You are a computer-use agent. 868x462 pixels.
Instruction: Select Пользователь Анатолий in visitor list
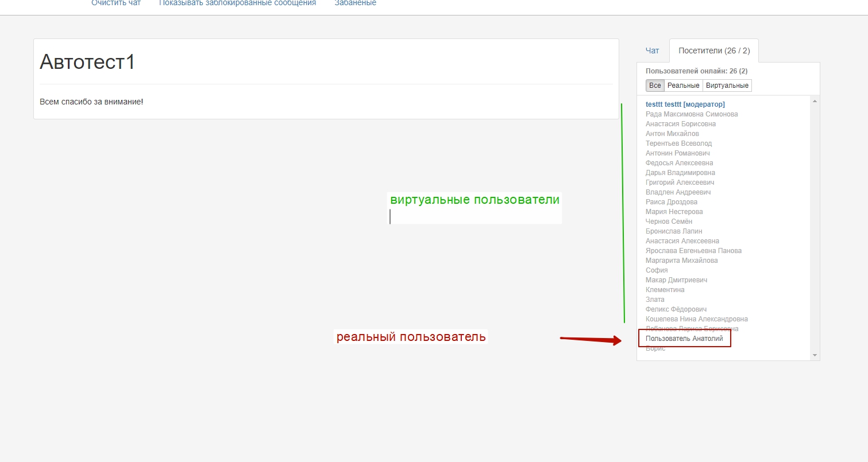pyautogui.click(x=684, y=339)
